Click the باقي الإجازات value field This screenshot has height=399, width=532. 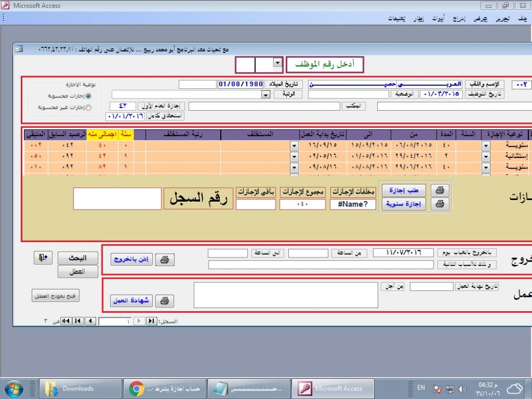tap(255, 204)
